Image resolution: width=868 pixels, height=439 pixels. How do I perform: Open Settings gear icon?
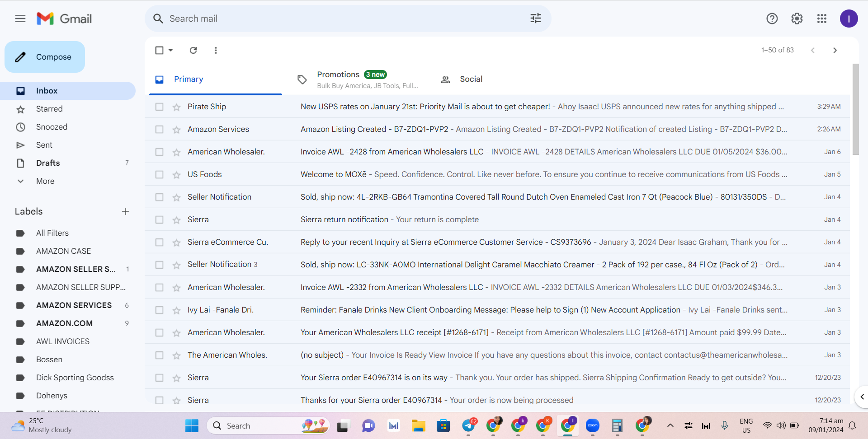(x=797, y=19)
